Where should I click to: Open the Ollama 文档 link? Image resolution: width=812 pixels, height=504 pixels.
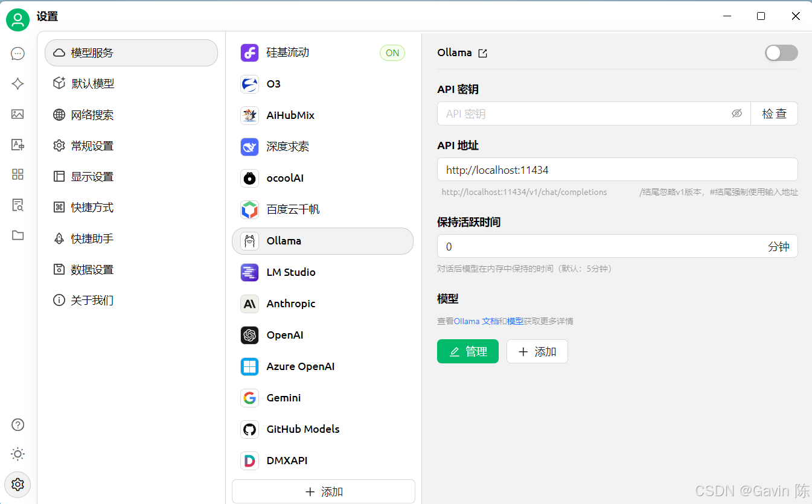point(476,321)
